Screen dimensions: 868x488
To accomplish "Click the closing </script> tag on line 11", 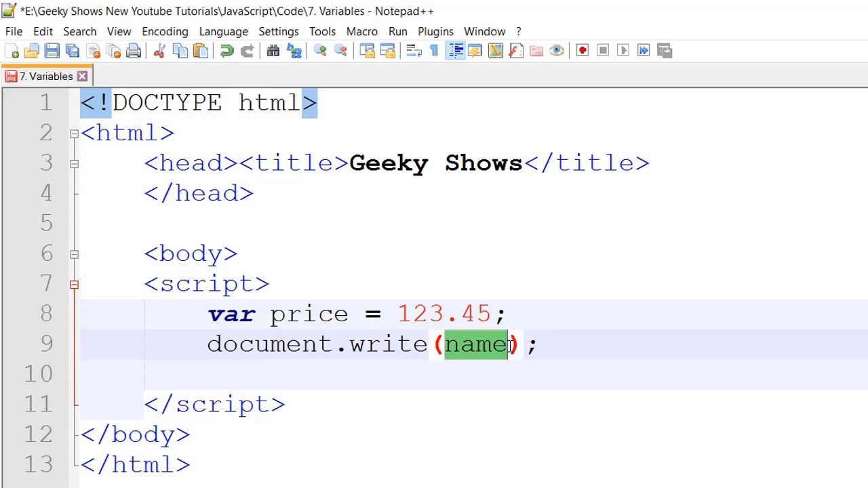I will (214, 405).
